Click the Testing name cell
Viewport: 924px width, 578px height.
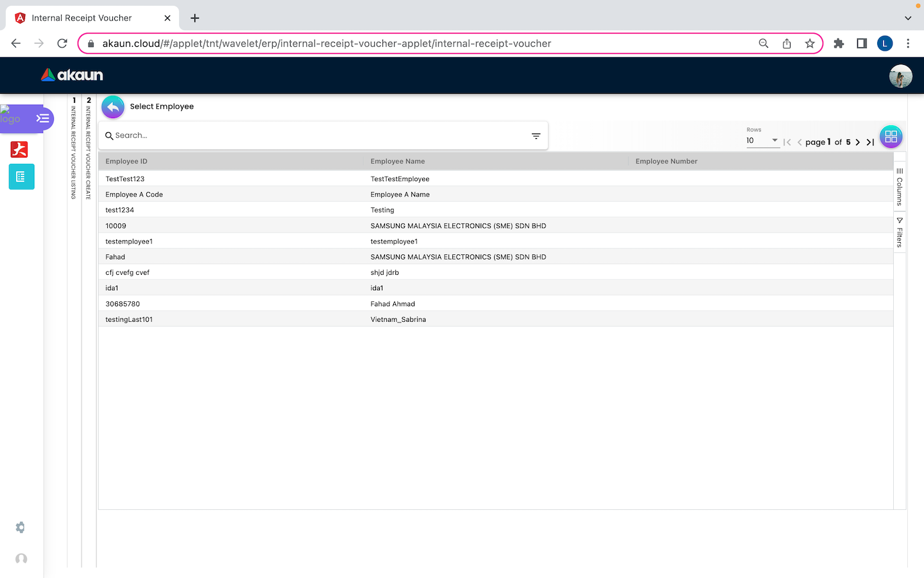(382, 210)
